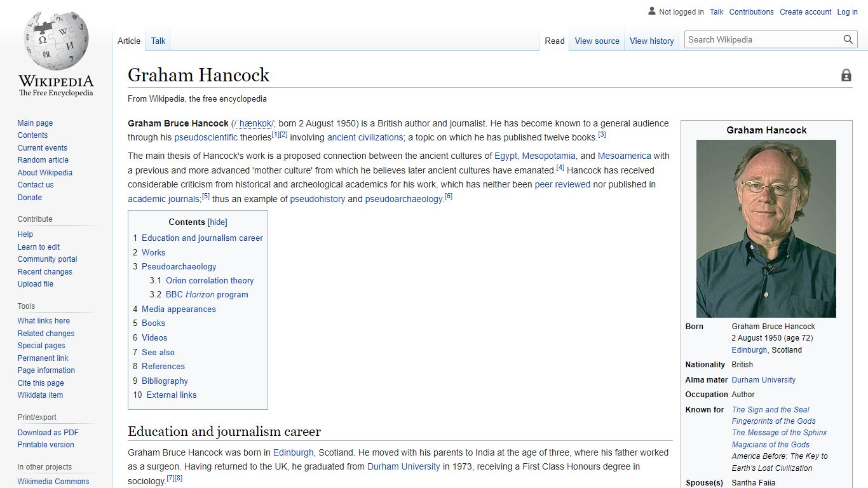This screenshot has width=868, height=488.
Task: Jump to BBC Horizon program subsection
Action: click(x=207, y=294)
